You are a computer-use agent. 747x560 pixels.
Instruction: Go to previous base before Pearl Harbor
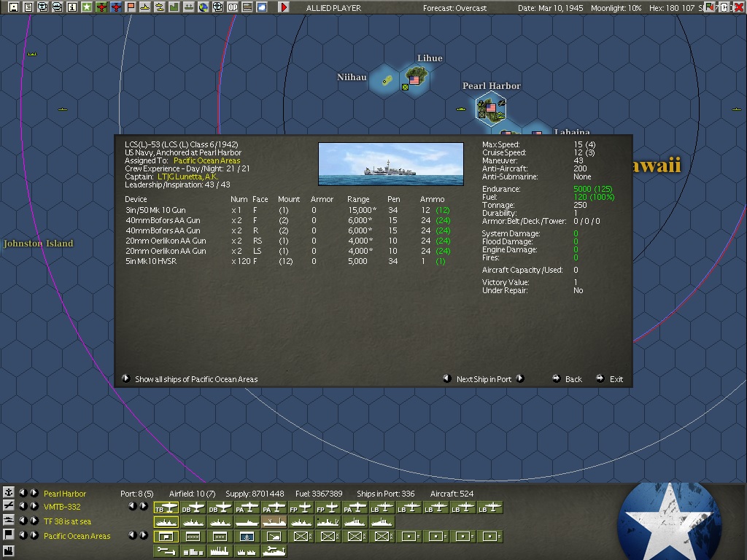[23, 493]
